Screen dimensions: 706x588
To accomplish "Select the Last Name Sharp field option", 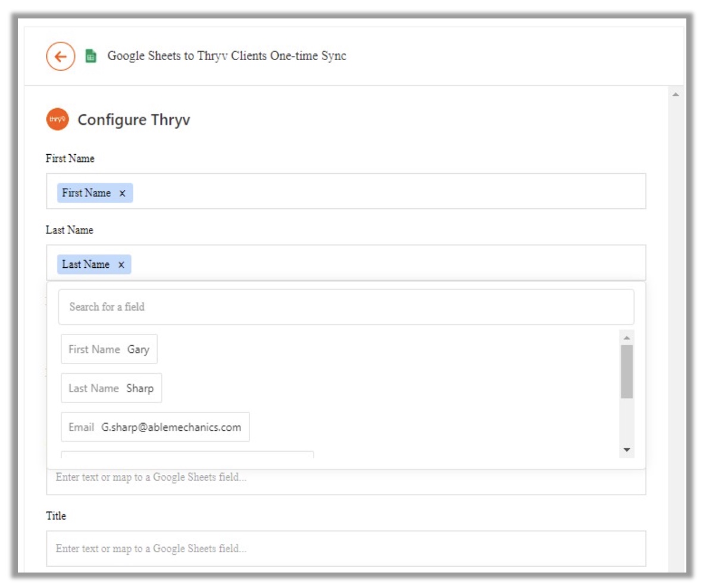I will [111, 388].
